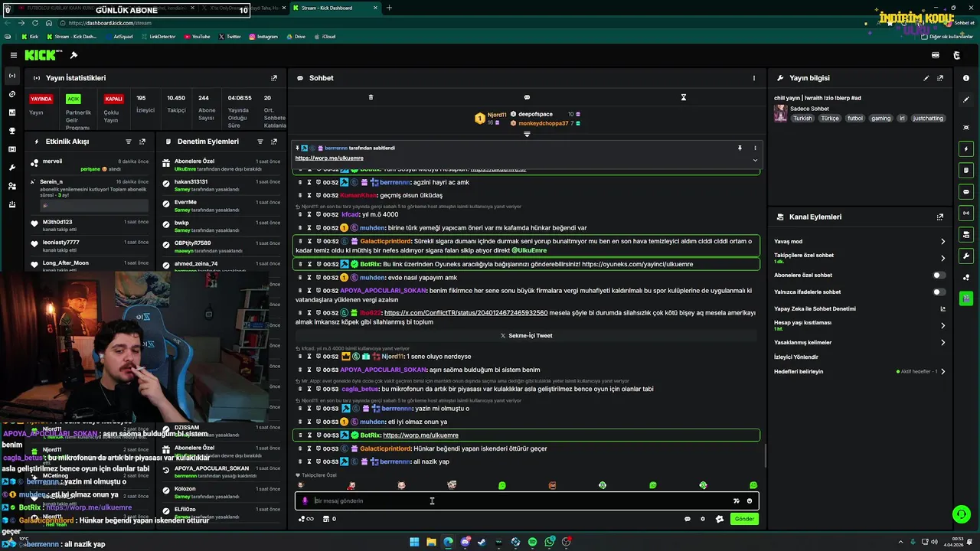Viewport: 980px width, 551px height.
Task: Open the hamburger menu beside the Kick logo
Action: (13, 55)
